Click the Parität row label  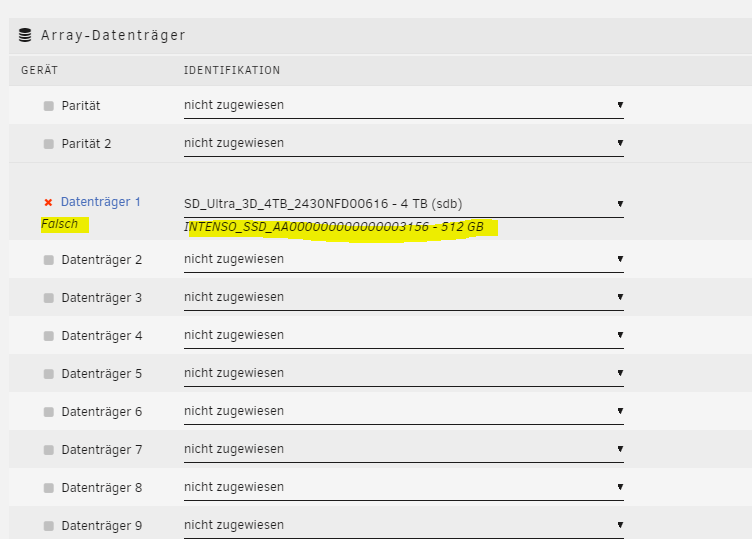pyautogui.click(x=81, y=105)
